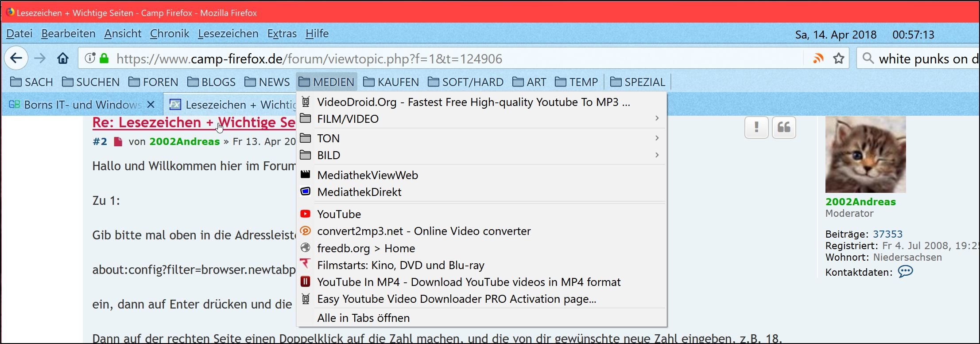Open convert2mp3.net bookmark

point(481,231)
